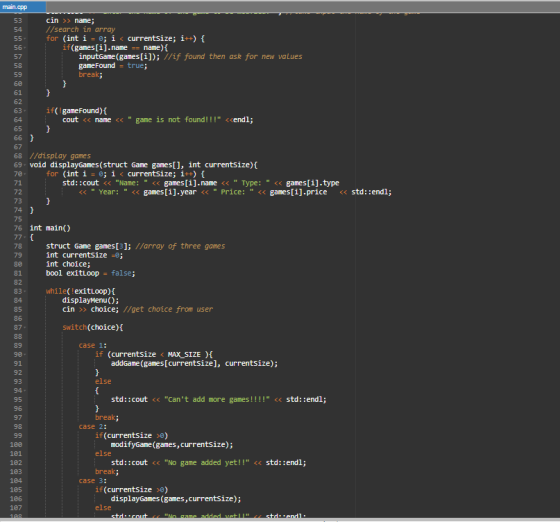
Task: Click 'struct Game games[3];' declaration
Action: coord(88,246)
